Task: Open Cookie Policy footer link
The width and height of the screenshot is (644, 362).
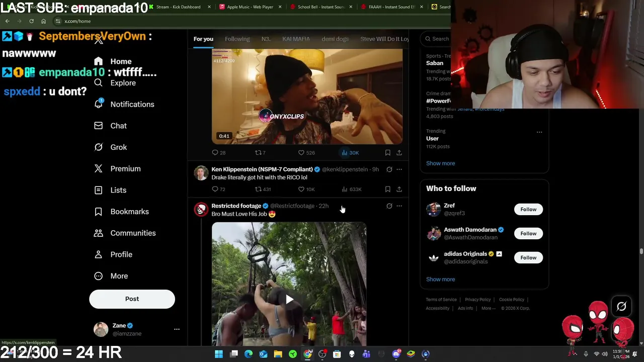Action: [x=511, y=300]
